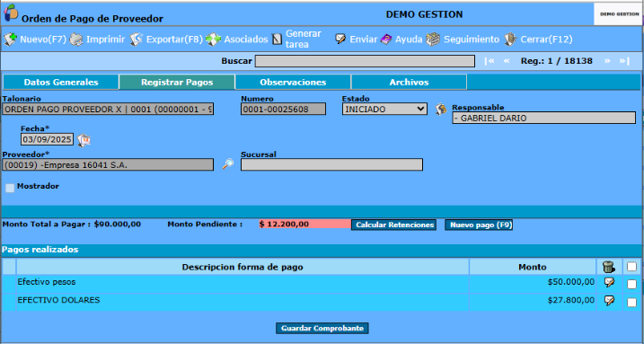
Task: Go to next record
Action: pos(607,61)
